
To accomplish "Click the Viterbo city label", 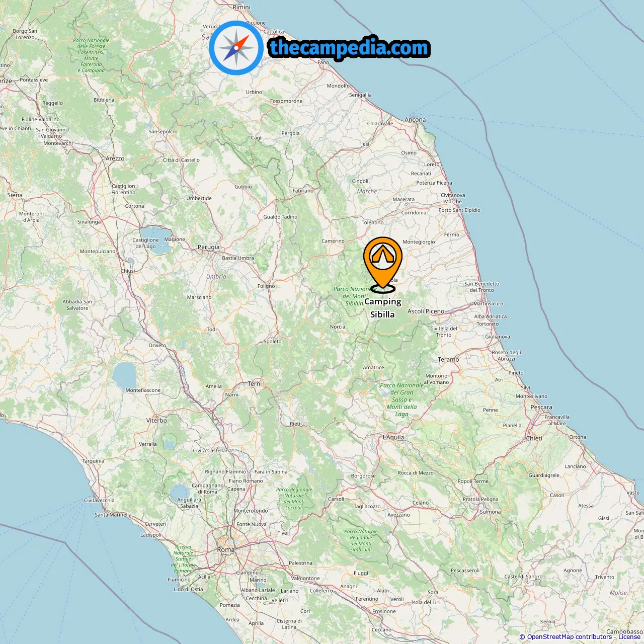I will [156, 421].
